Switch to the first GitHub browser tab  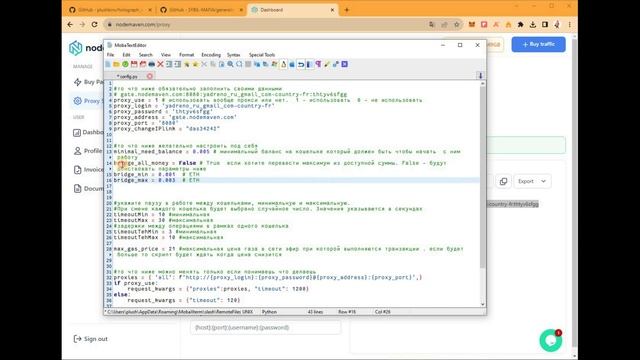[x=110, y=10]
